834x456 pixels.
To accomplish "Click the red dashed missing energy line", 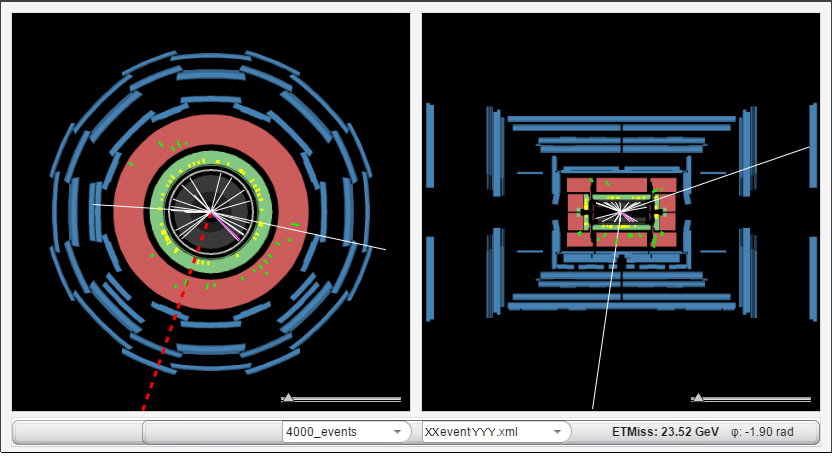I will (x=176, y=314).
